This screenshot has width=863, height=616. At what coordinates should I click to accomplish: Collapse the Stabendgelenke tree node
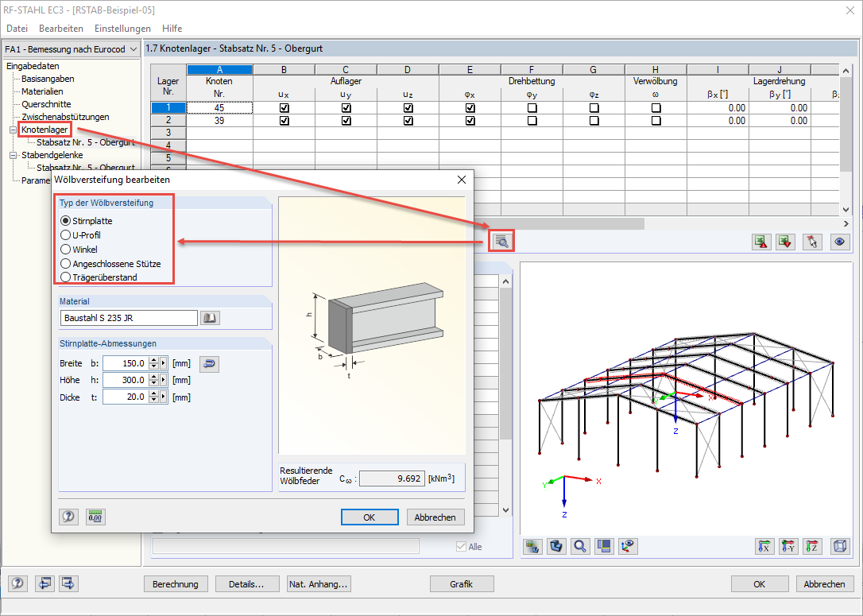(x=13, y=155)
